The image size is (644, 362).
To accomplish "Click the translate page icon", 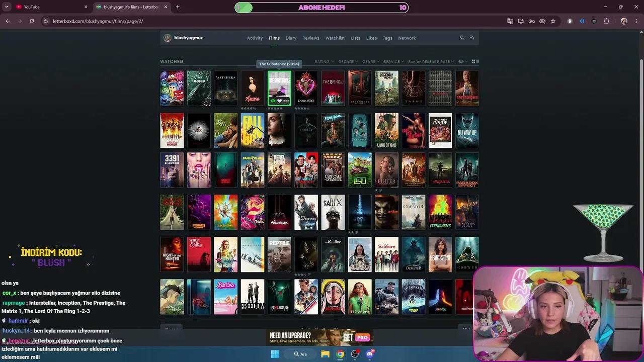I will tap(510, 21).
